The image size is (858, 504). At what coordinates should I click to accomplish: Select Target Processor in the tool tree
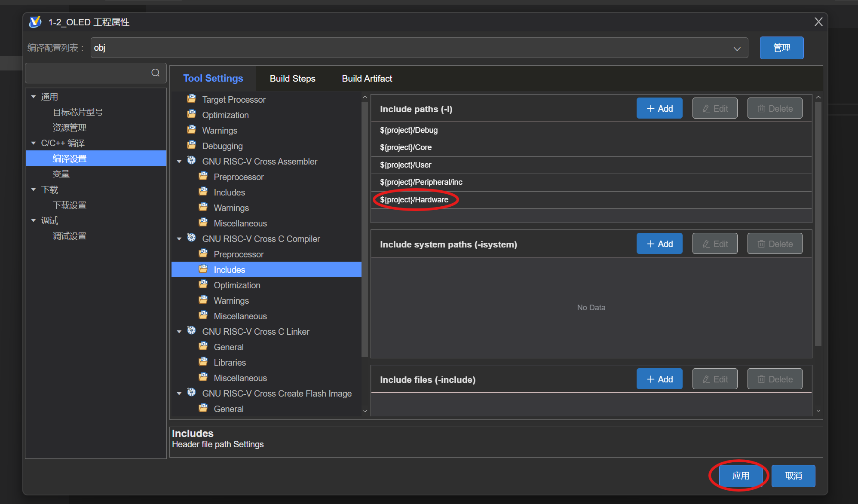(x=234, y=100)
